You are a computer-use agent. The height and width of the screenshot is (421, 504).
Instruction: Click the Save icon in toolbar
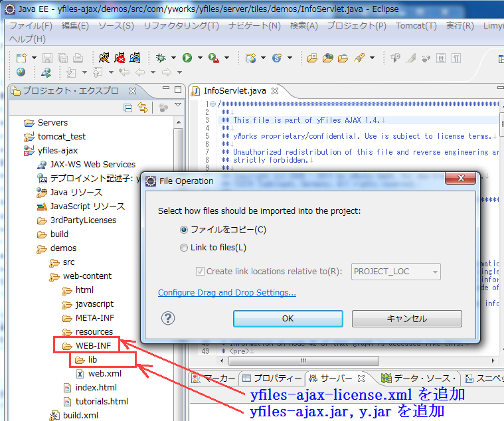tap(48, 58)
